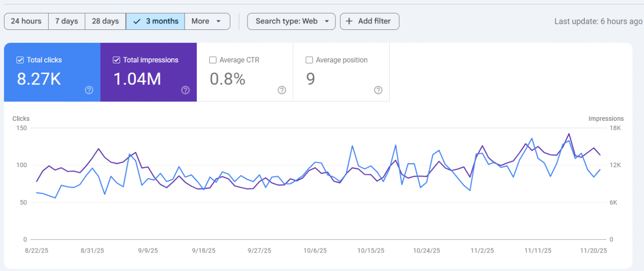Click help icon on Total impressions card
The height and width of the screenshot is (271, 644).
point(185,90)
